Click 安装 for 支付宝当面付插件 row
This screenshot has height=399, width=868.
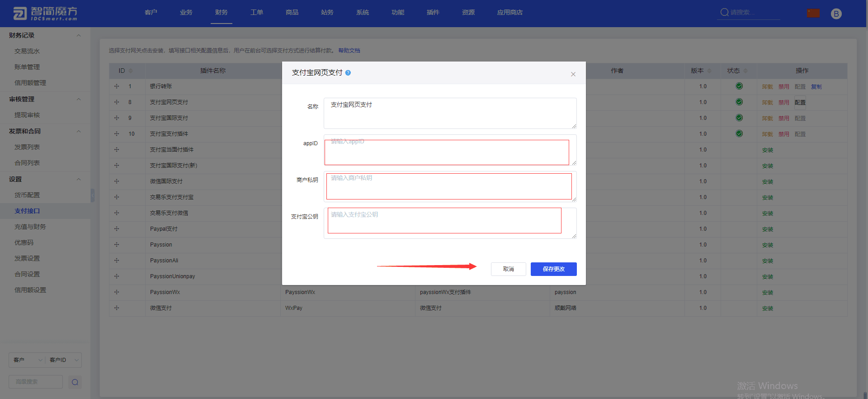pos(768,150)
